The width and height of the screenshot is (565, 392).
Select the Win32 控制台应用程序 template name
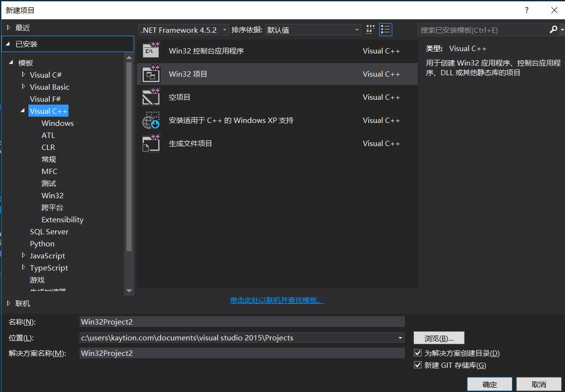[x=206, y=51]
